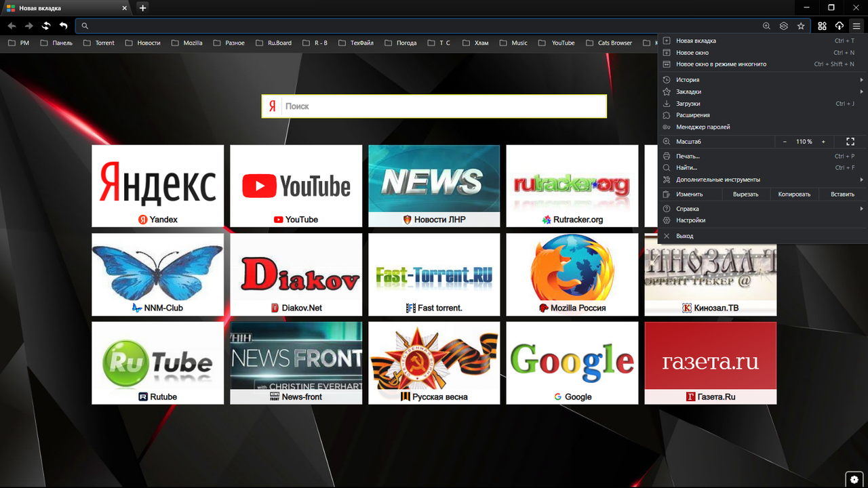Open the speed dial settings gear
The height and width of the screenshot is (488, 868).
[x=854, y=479]
